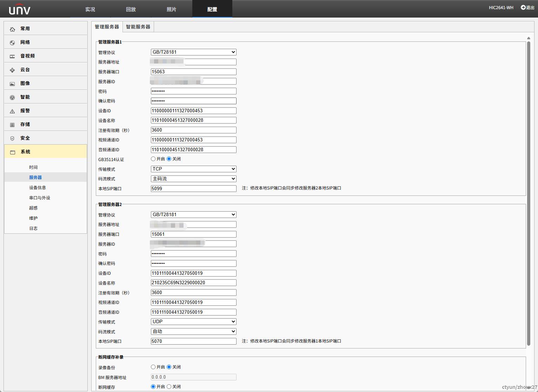The width and height of the screenshot is (538, 392).
Task: Open server 2 码流模式 自动 dropdown
Action: click(193, 332)
